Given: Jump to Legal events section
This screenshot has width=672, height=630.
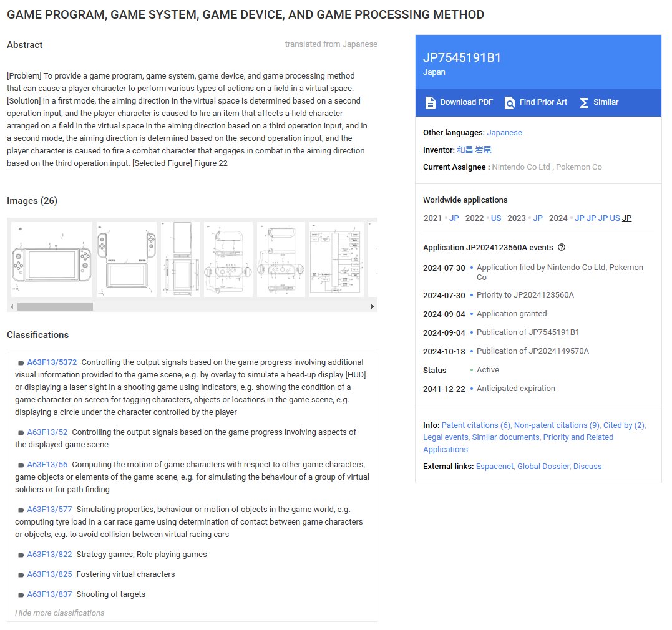Looking at the screenshot, I should [446, 438].
